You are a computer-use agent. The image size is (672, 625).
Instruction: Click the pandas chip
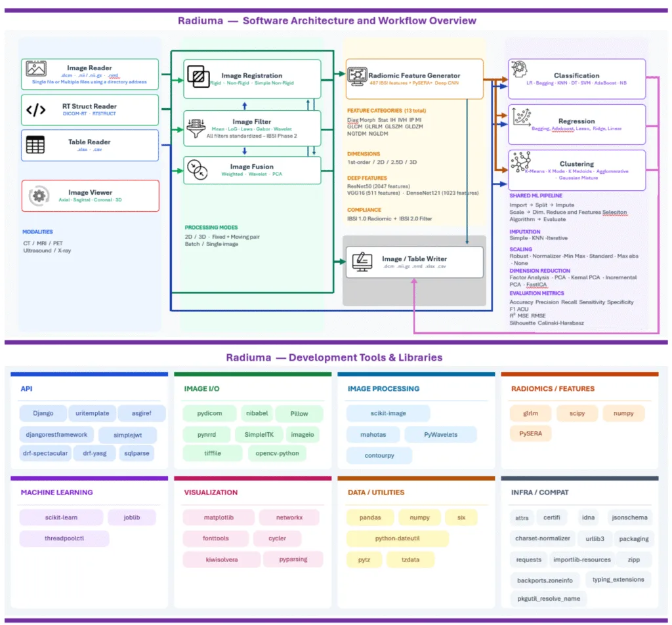click(x=370, y=517)
